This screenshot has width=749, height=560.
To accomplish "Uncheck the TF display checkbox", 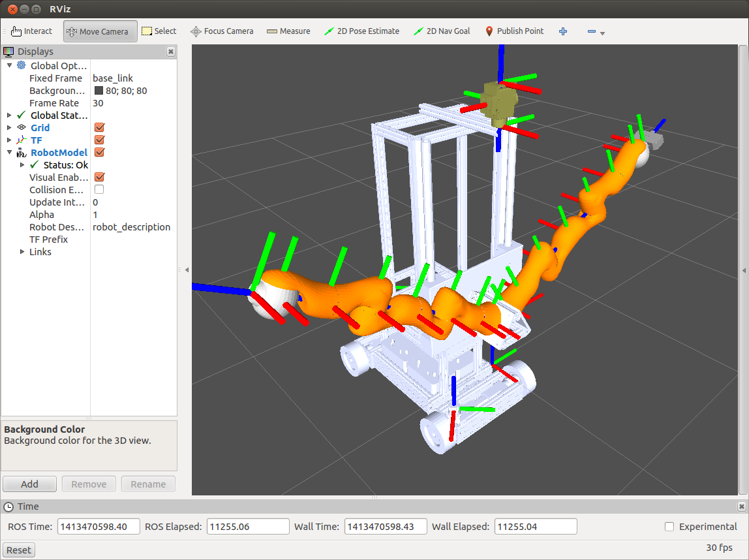I will pos(100,140).
